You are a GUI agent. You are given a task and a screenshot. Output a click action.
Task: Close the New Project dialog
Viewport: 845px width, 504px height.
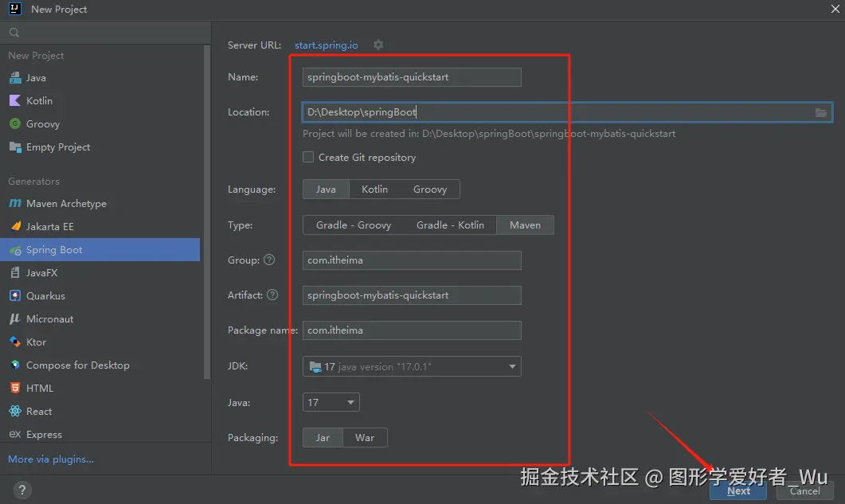pyautogui.click(x=835, y=10)
